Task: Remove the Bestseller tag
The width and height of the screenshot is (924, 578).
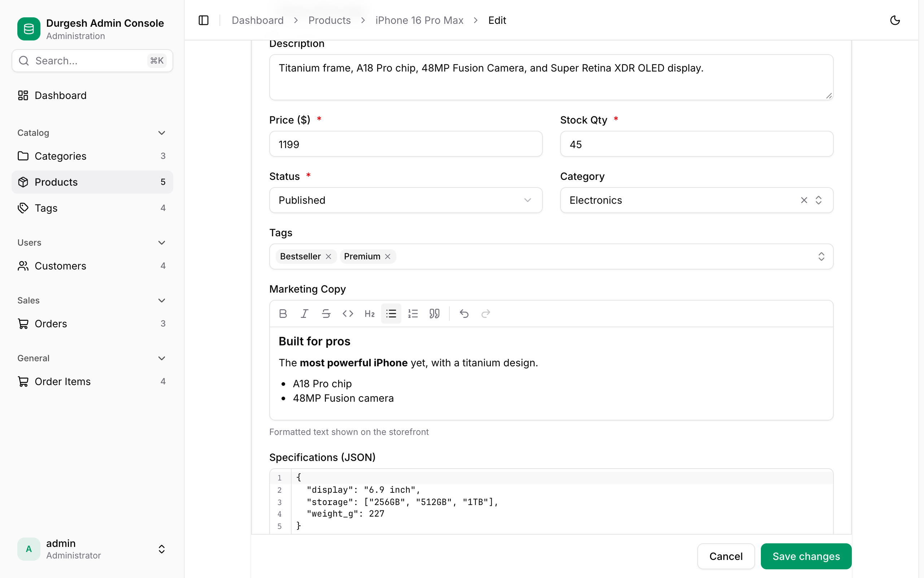Action: point(328,256)
